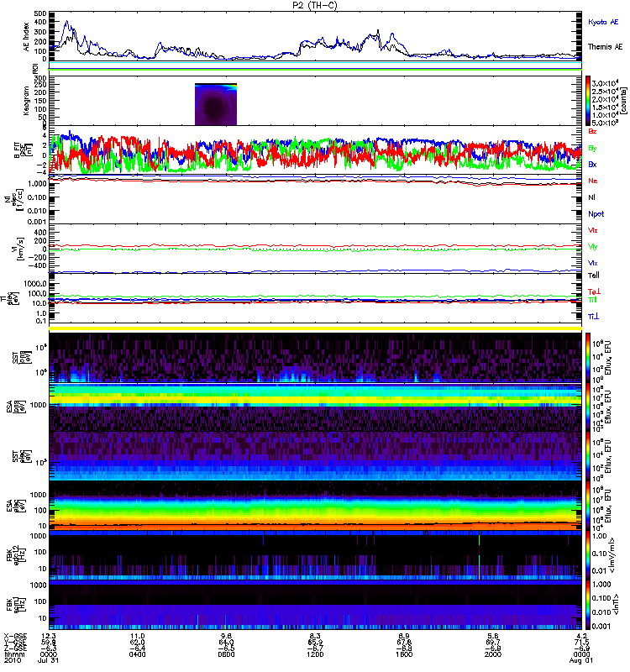The image size is (630, 672).
Task: Click the blue Bx legend label
Action: (x=592, y=164)
